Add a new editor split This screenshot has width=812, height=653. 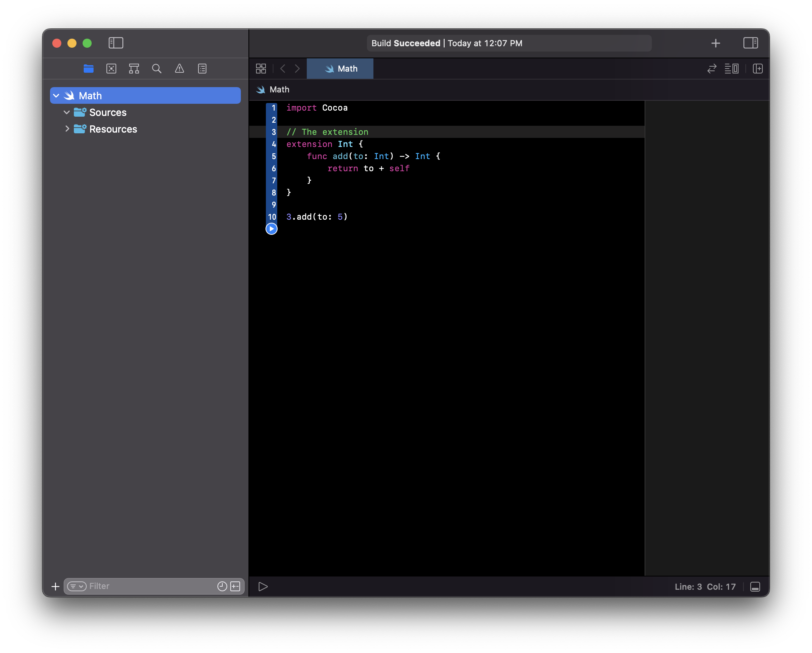pos(757,69)
